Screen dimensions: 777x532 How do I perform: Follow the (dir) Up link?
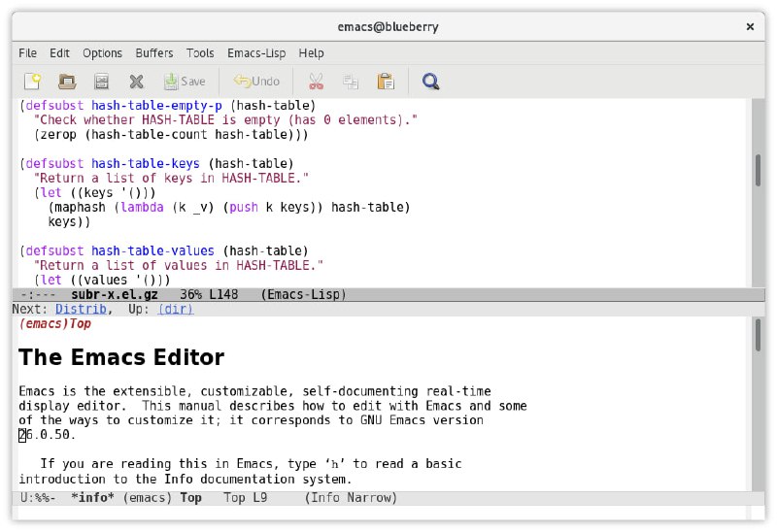[175, 309]
